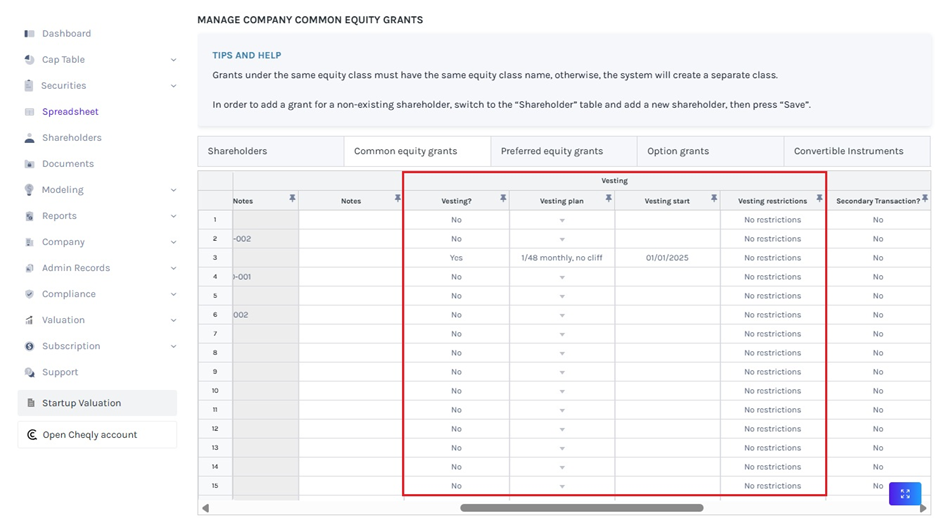939x523 pixels.
Task: Pin the Vesting start column
Action: 713,200
